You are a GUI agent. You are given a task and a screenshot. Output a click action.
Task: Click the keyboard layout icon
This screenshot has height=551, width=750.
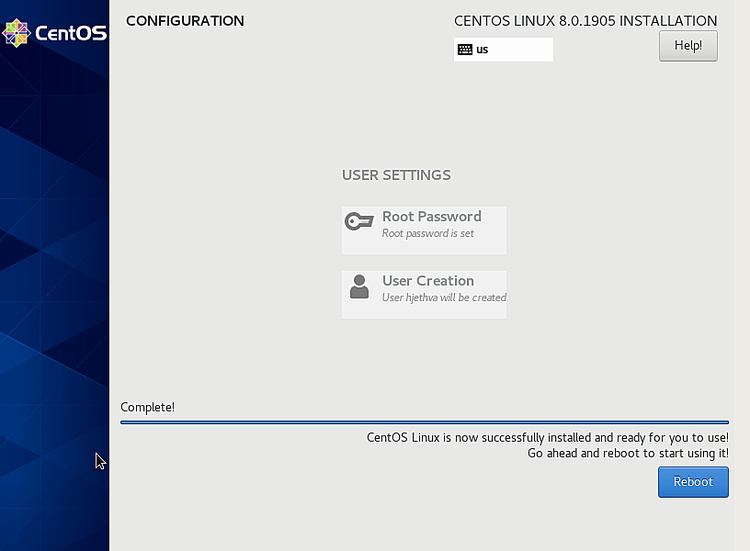click(x=465, y=49)
